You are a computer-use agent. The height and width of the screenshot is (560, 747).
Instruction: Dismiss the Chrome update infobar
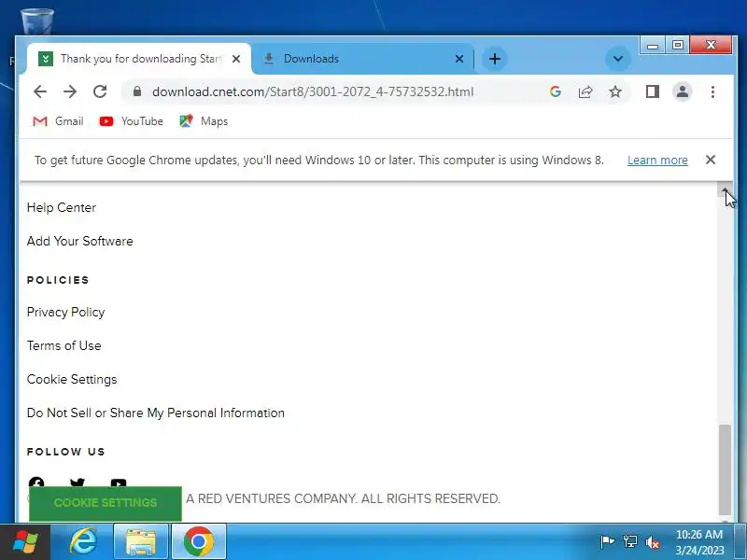(711, 160)
